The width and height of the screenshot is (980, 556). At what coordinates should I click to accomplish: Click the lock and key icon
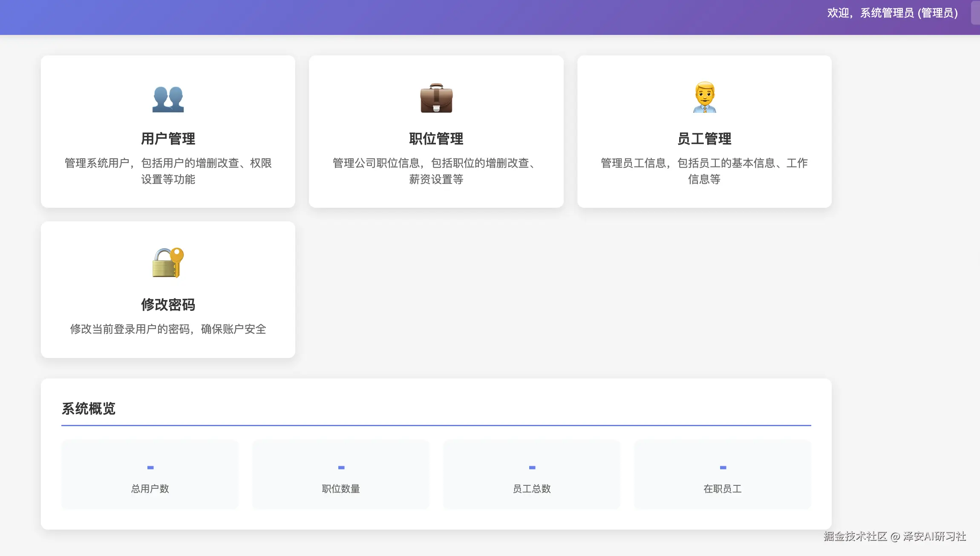pyautogui.click(x=168, y=263)
